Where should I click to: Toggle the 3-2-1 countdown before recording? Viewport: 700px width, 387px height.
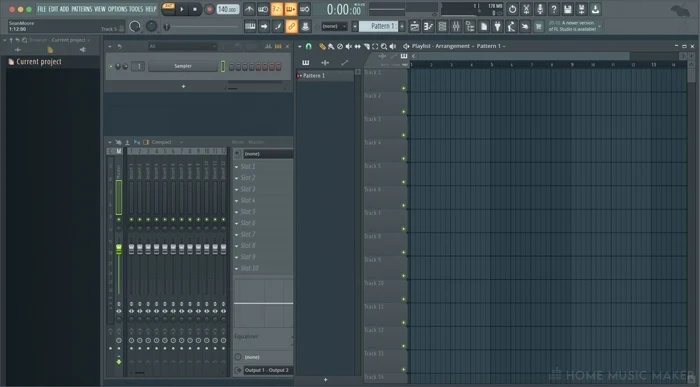[277, 9]
